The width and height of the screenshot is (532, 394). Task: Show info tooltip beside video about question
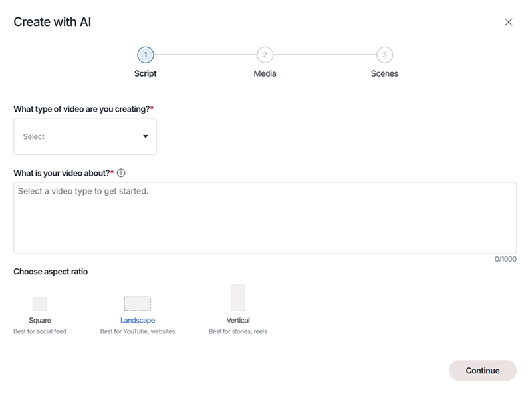121,173
